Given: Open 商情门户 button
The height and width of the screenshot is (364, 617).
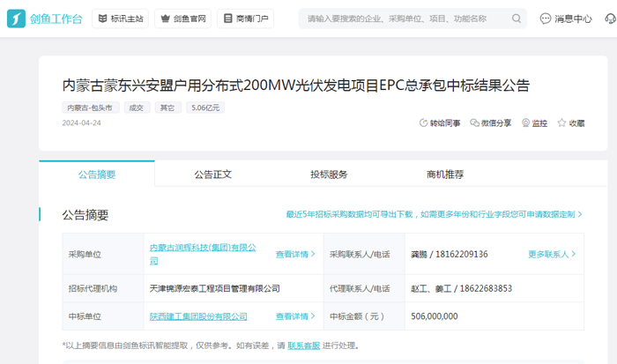Looking at the screenshot, I should (246, 19).
